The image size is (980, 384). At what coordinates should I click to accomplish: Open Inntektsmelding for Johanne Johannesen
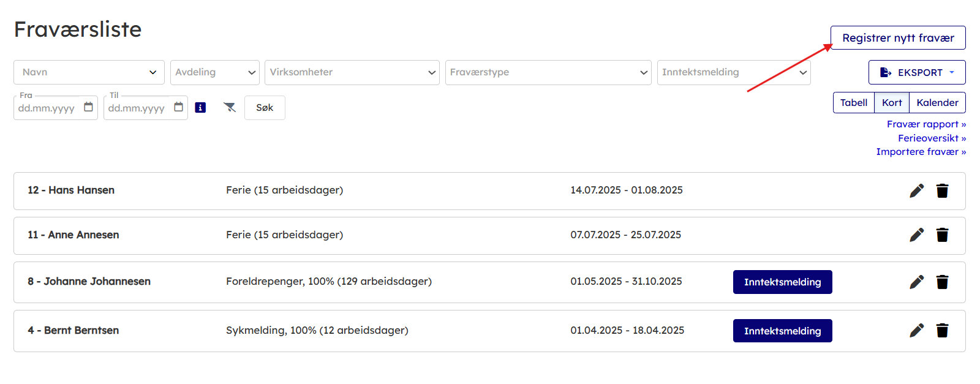pos(782,282)
